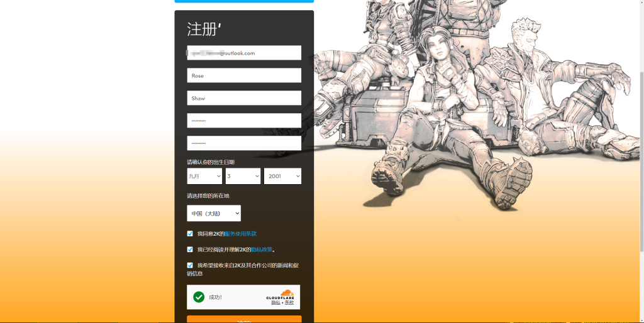The image size is (644, 323).
Task: Click the Cloudflare logo
Action: (280, 295)
